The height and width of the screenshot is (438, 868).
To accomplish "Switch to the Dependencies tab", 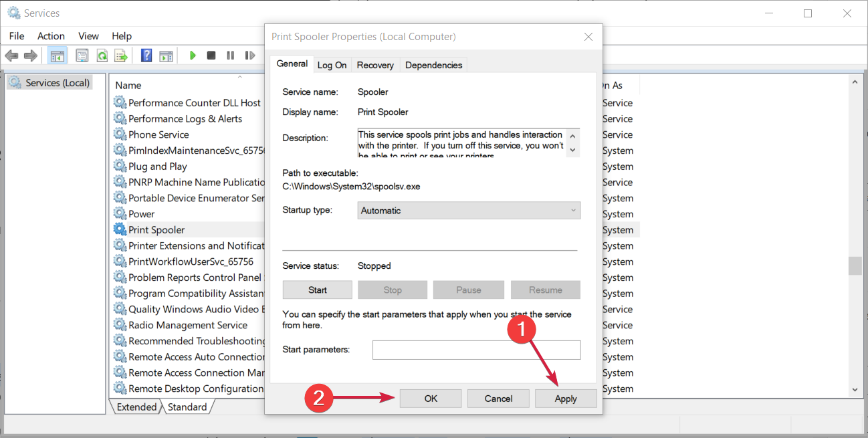I will 434,65.
